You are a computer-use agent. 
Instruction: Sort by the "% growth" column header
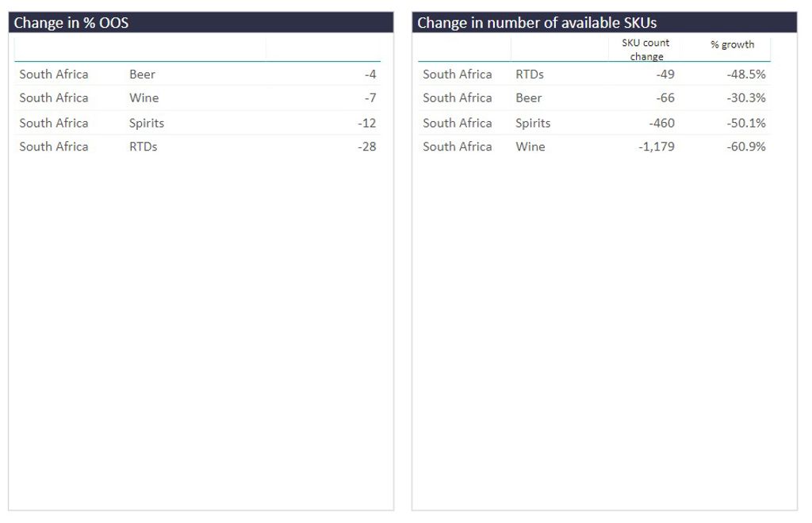pos(732,44)
